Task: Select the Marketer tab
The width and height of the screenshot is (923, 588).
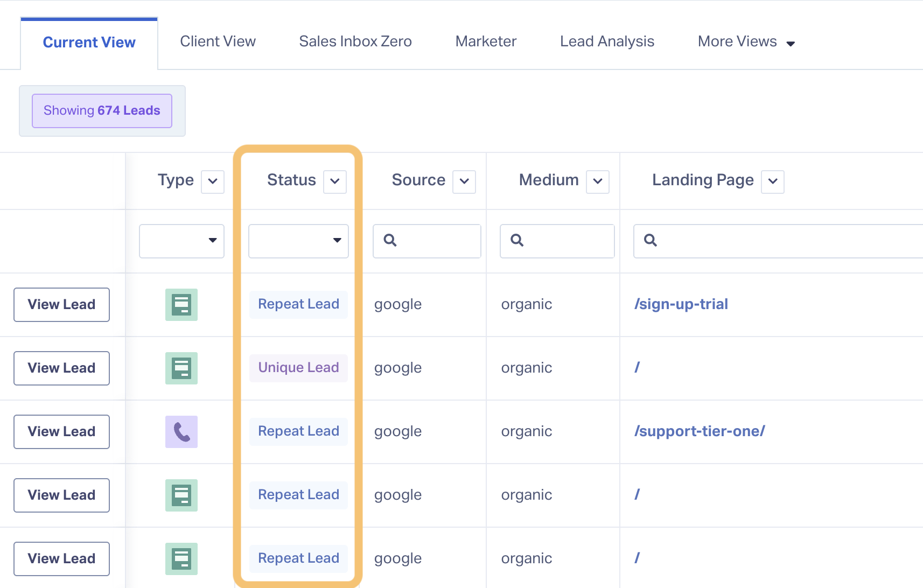Action: 486,41
